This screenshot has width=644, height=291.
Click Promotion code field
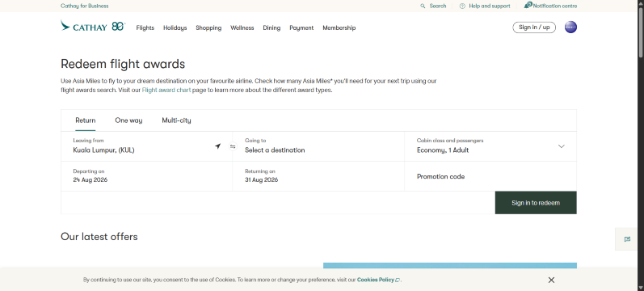[x=490, y=176]
